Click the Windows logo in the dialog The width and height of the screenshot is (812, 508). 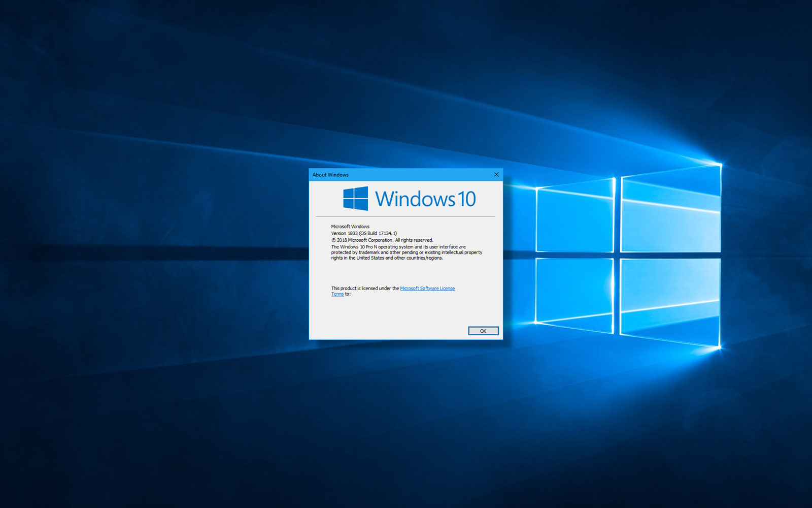click(x=356, y=199)
